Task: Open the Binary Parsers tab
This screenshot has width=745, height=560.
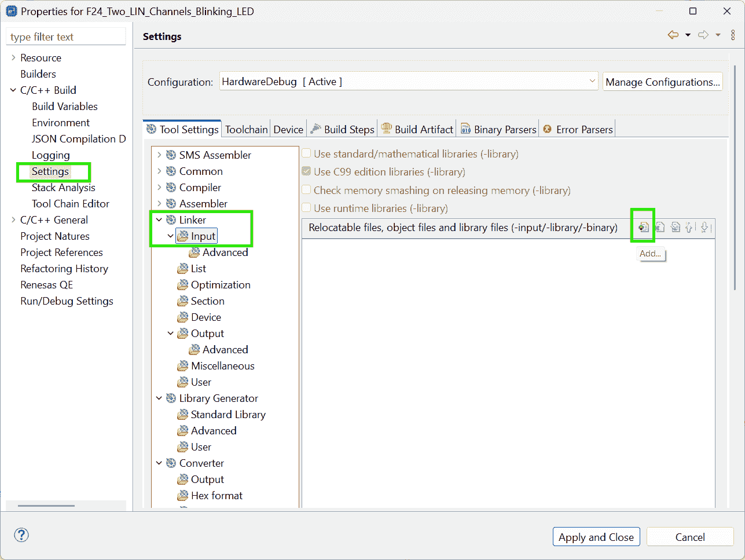Action: pos(498,129)
